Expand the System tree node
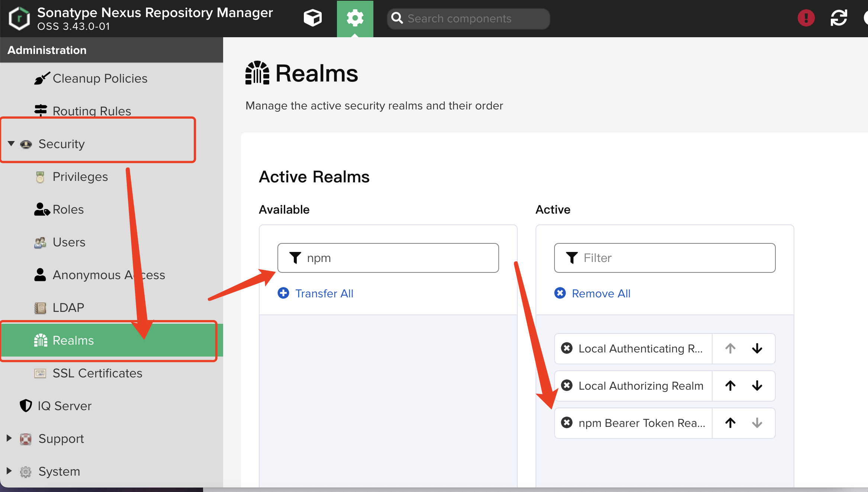 9,471
